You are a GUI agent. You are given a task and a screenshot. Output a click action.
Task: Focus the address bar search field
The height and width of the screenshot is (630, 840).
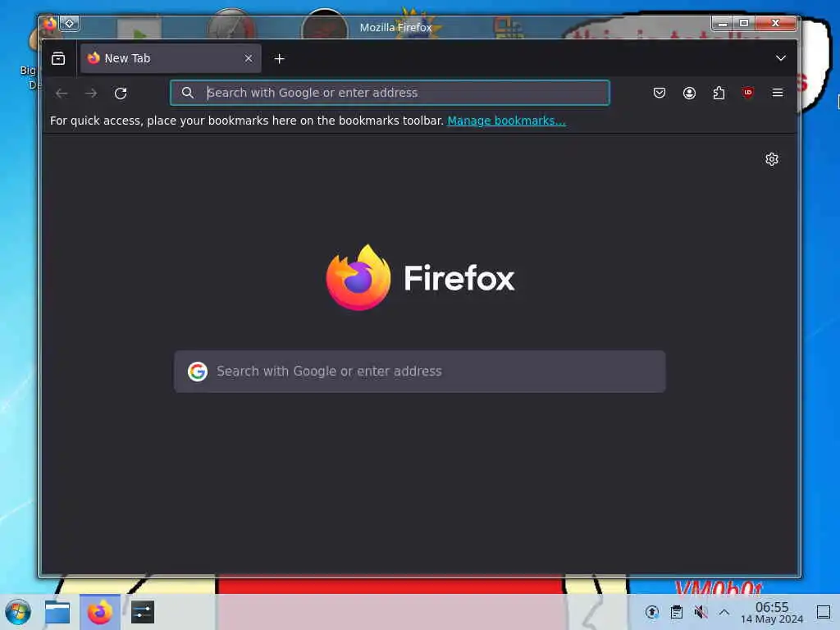click(390, 93)
